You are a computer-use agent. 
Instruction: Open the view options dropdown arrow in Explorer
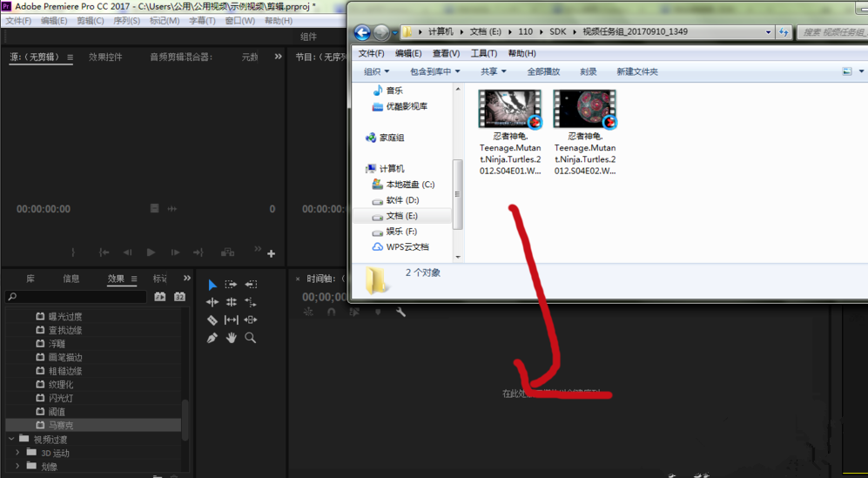tap(861, 71)
